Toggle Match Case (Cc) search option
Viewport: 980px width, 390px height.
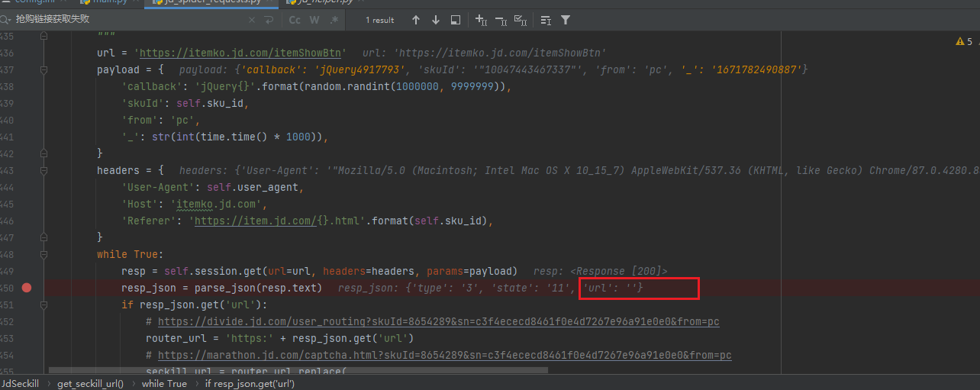pyautogui.click(x=295, y=20)
